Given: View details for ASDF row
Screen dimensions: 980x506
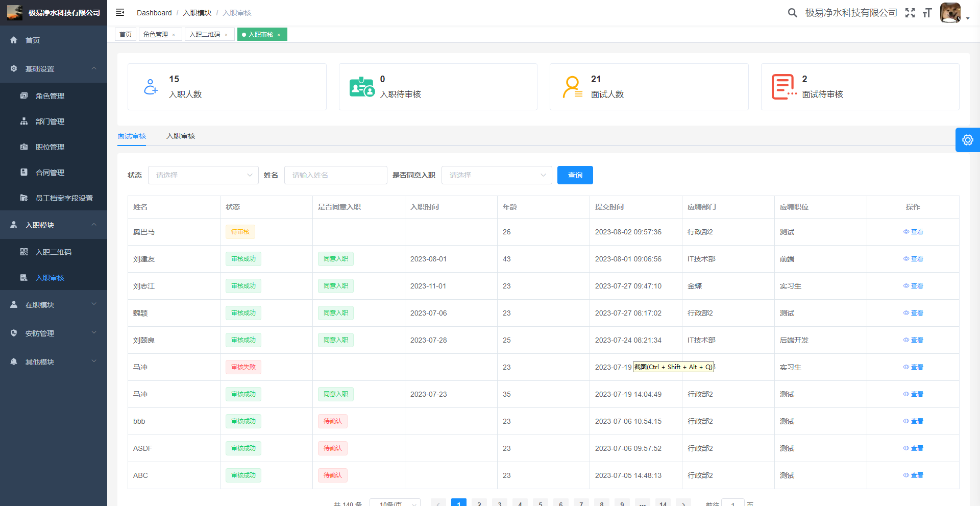Looking at the screenshot, I should click(x=913, y=448).
